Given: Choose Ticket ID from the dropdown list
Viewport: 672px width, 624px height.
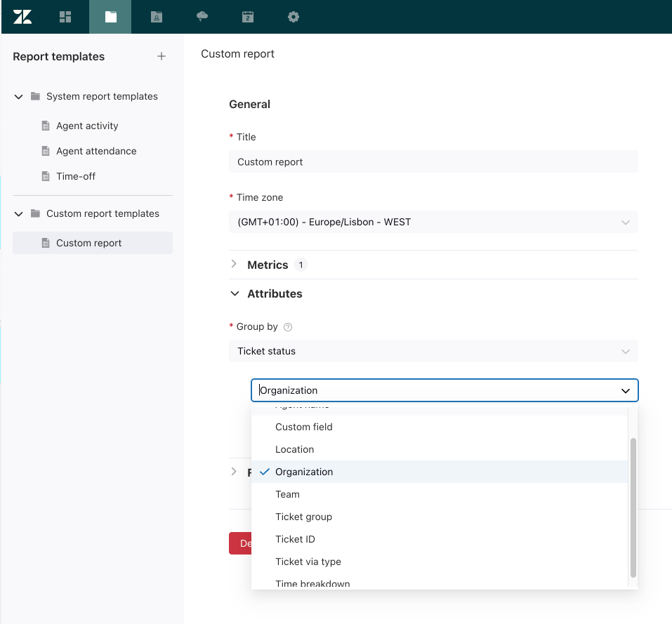Looking at the screenshot, I should coord(440,539).
